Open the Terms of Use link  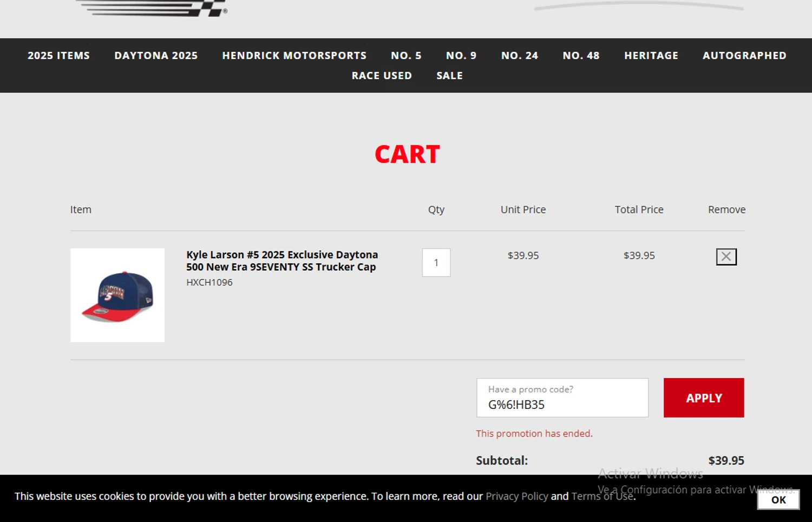tap(603, 496)
